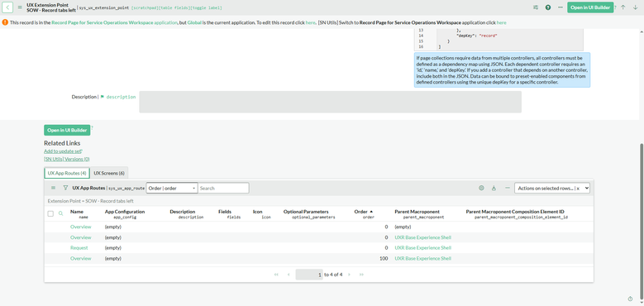Go to previous page of list
The width and height of the screenshot is (644, 306).
(x=289, y=275)
